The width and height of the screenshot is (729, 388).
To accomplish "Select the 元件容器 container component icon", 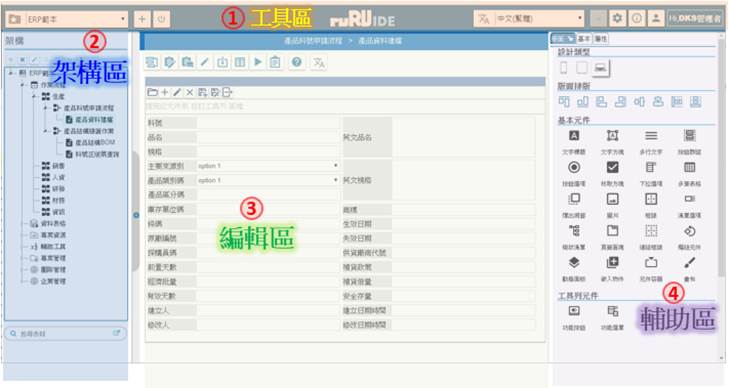I will [x=651, y=263].
